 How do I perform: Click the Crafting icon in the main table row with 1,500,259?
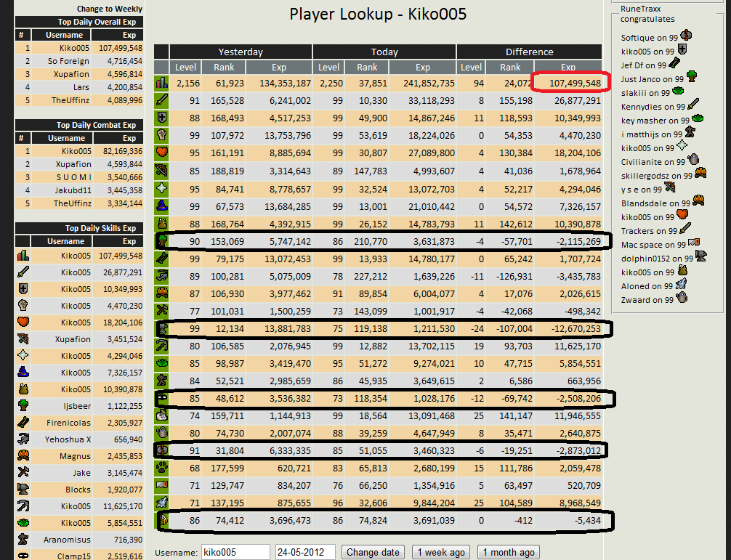(162, 311)
